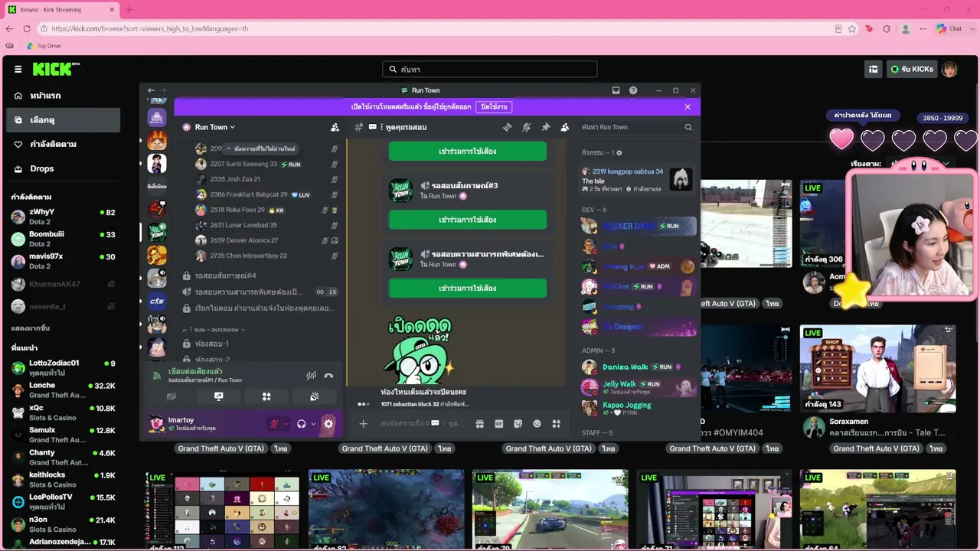The image size is (980, 551).
Task: Toggle the Discord member list
Action: 565,127
